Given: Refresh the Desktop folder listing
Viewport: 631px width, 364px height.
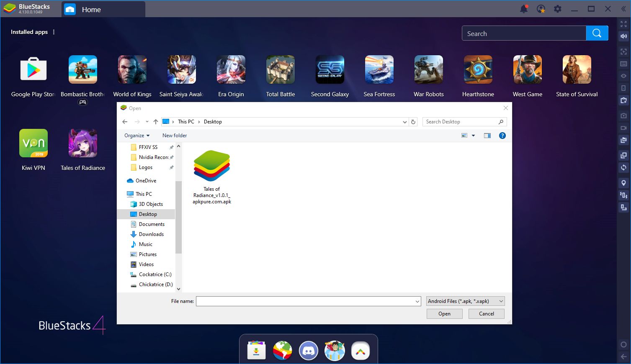Looking at the screenshot, I should coord(413,122).
